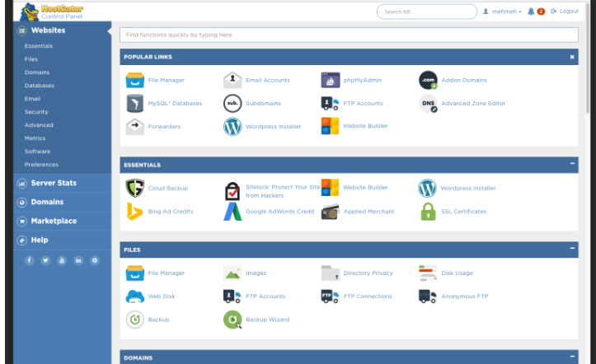This screenshot has width=596, height=364.
Task: Open Wordpress Installer icon in Popular Links
Action: [x=232, y=126]
